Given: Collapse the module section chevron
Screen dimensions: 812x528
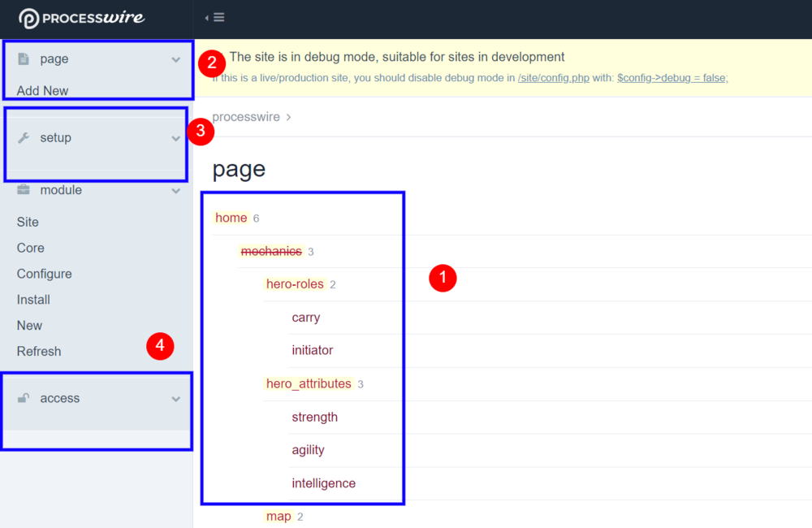Looking at the screenshot, I should pos(176,191).
